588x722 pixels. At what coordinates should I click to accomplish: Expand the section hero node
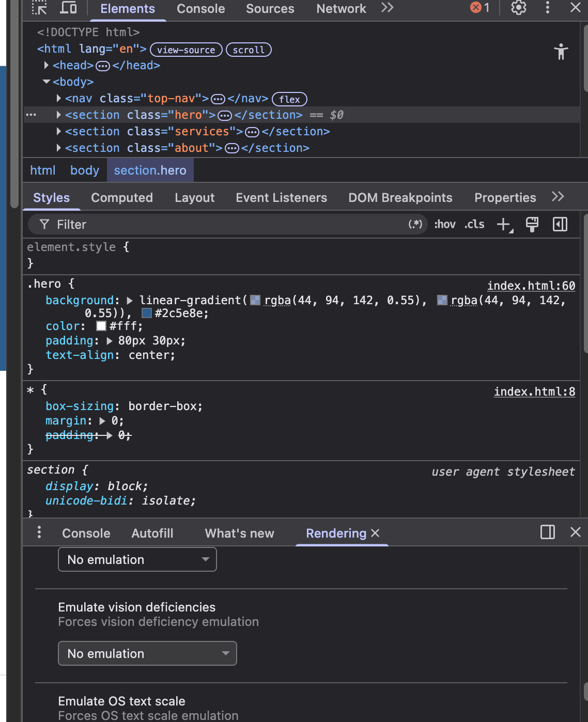pyautogui.click(x=59, y=115)
